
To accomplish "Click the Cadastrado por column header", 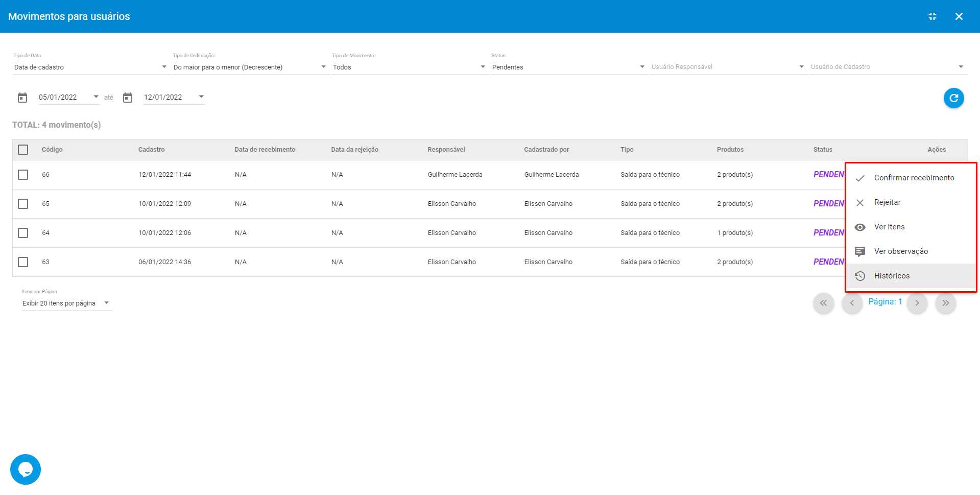I will click(x=546, y=150).
